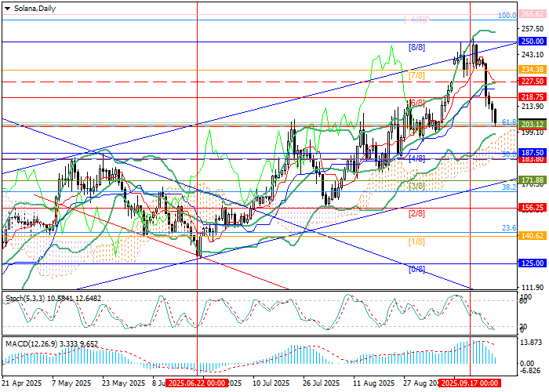
Task: Click the [0/8] Murrey level label
Action: tap(416, 269)
